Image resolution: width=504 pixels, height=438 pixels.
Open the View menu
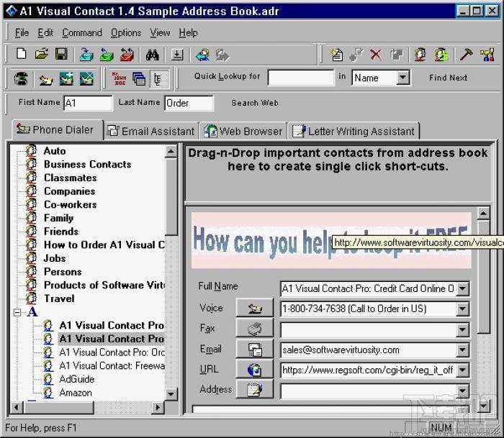(x=160, y=33)
